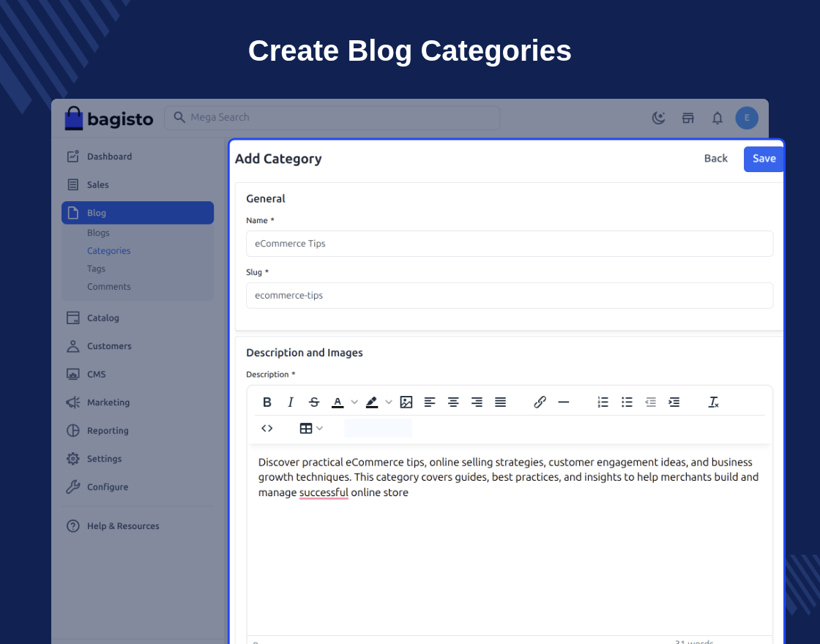This screenshot has width=820, height=644.
Task: Decrease indent of text
Action: [650, 402]
